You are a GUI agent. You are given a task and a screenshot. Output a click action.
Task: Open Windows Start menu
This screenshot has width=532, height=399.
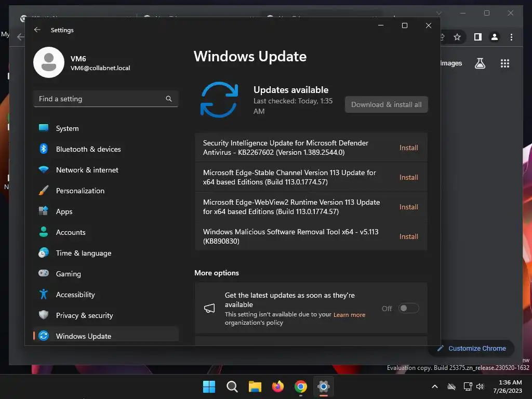tap(209, 387)
